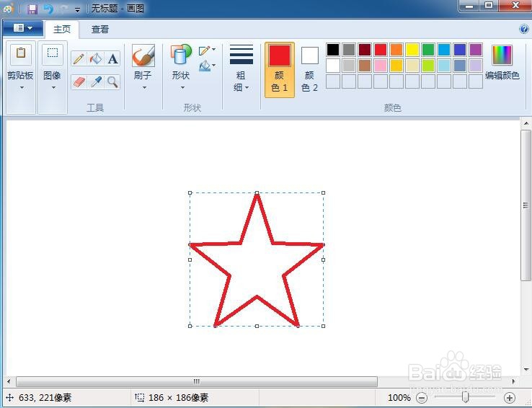Pick the orange color swatch

(396, 50)
